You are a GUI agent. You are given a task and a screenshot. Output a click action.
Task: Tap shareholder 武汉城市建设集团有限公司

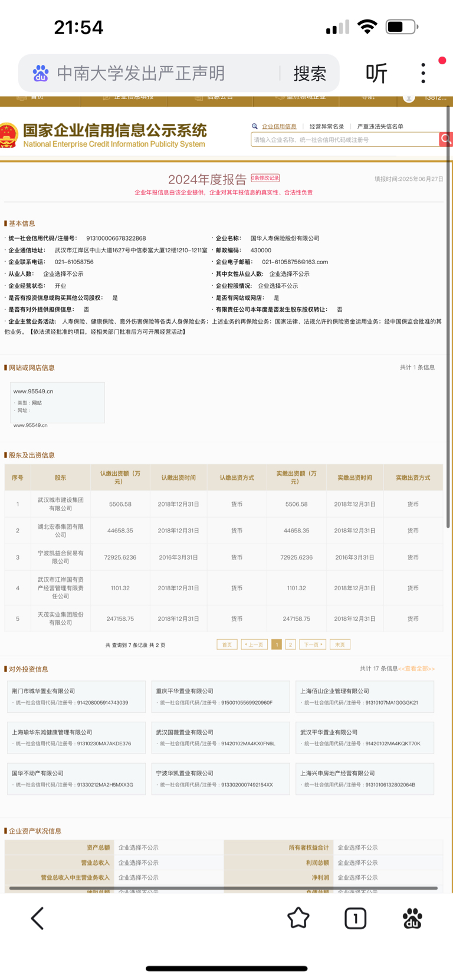tap(60, 504)
